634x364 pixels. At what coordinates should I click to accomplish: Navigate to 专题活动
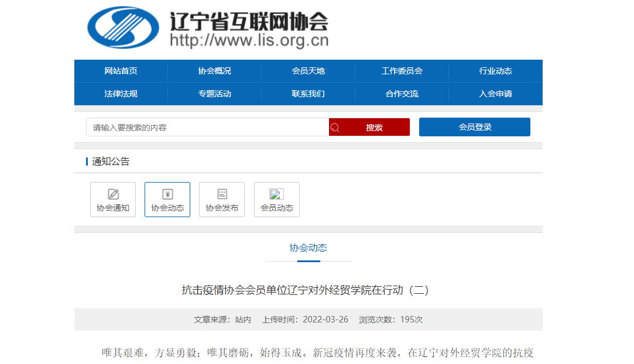coord(214,94)
